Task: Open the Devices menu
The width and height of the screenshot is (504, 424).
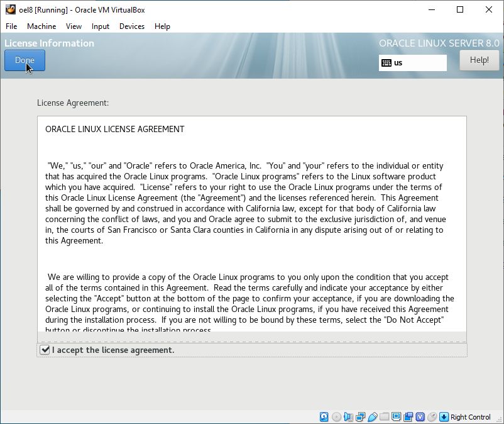Action: pos(132,26)
